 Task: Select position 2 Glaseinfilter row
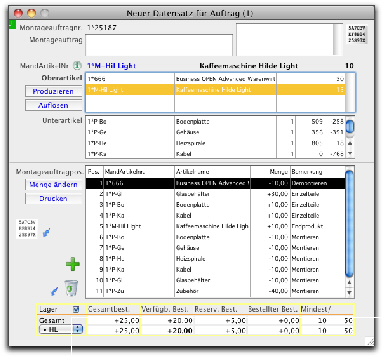pos(215,194)
